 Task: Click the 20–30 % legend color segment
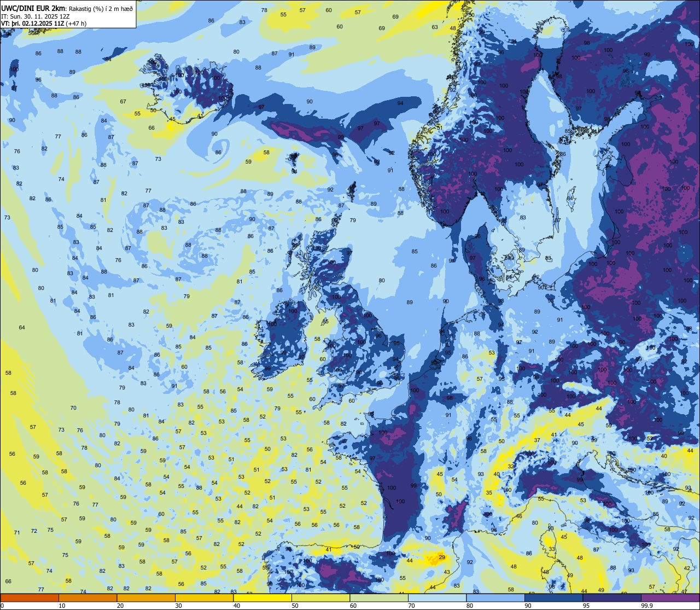click(146, 597)
